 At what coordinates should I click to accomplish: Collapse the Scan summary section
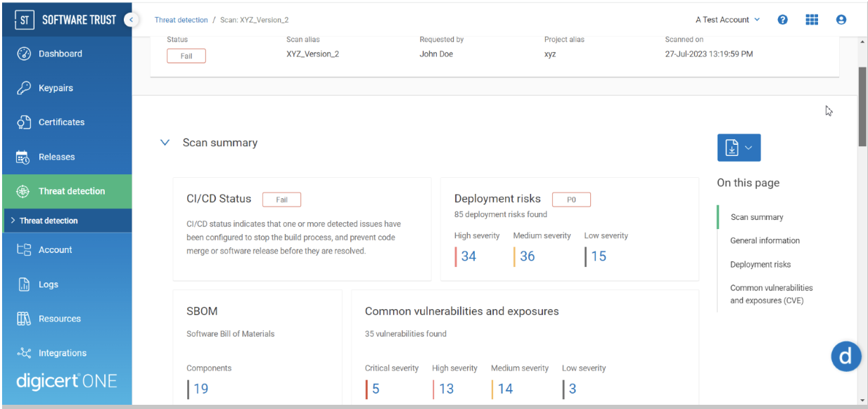point(165,143)
